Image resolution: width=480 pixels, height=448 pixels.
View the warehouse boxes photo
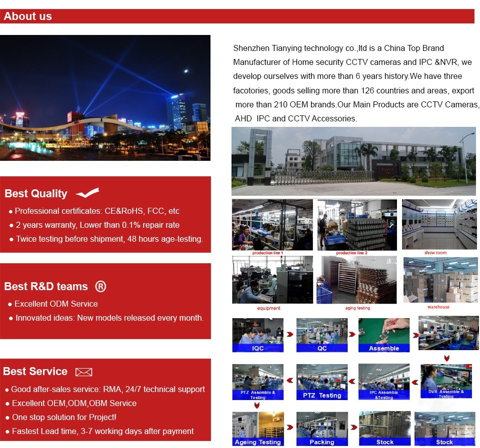tap(440, 279)
